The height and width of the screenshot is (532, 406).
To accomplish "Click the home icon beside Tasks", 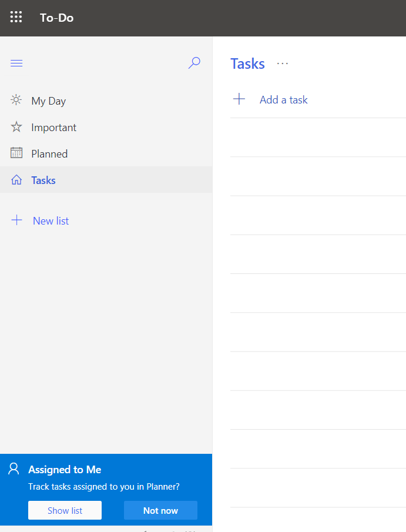I will point(16,180).
